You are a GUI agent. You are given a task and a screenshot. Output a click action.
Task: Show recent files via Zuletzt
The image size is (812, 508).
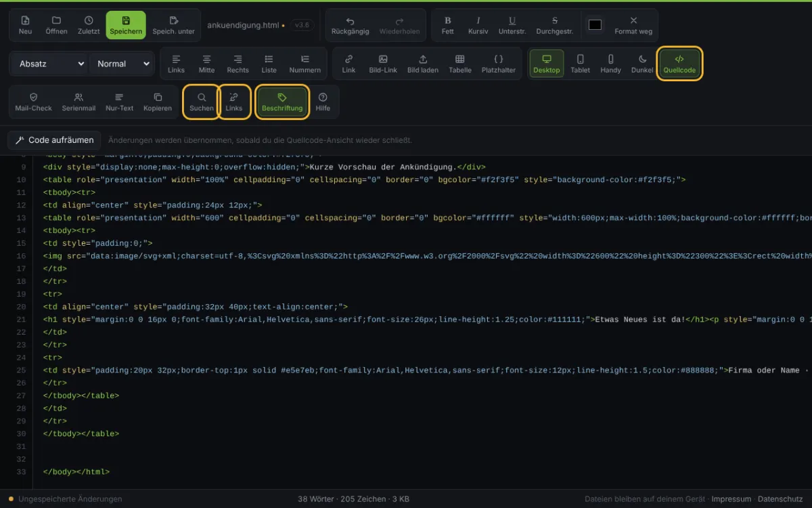(89, 25)
